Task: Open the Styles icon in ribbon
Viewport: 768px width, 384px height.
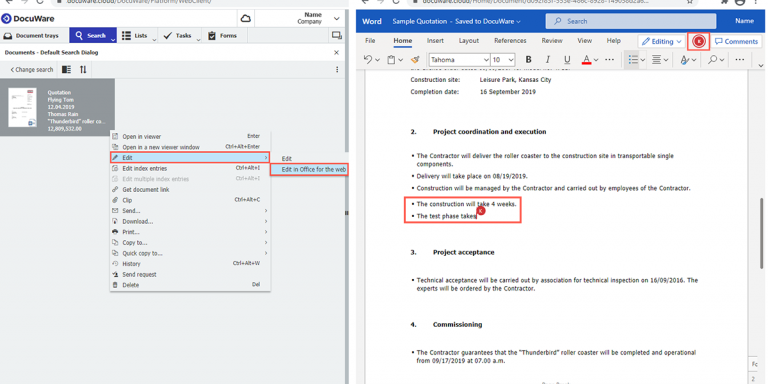Action: 685,60
